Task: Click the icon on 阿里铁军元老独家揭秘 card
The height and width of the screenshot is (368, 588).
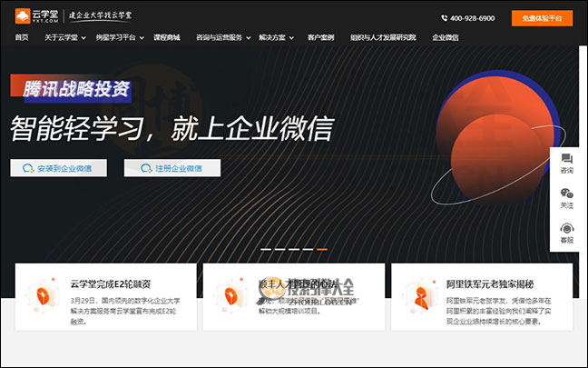Action: coord(417,295)
